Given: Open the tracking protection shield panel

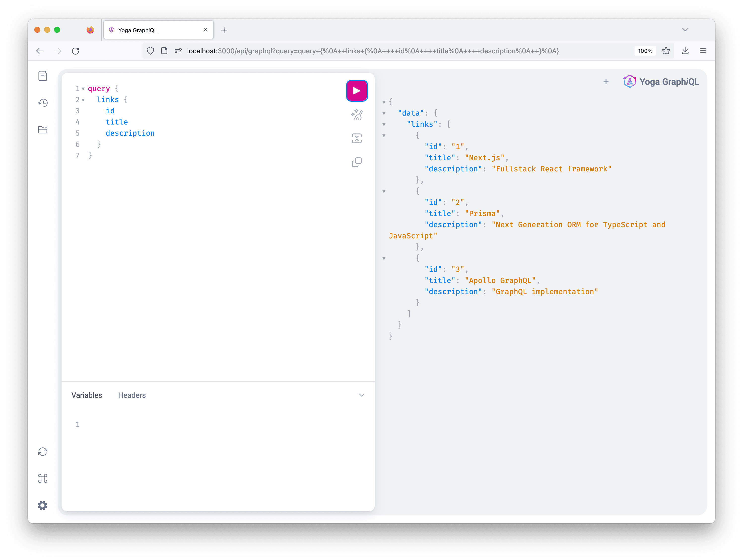Looking at the screenshot, I should tap(150, 51).
